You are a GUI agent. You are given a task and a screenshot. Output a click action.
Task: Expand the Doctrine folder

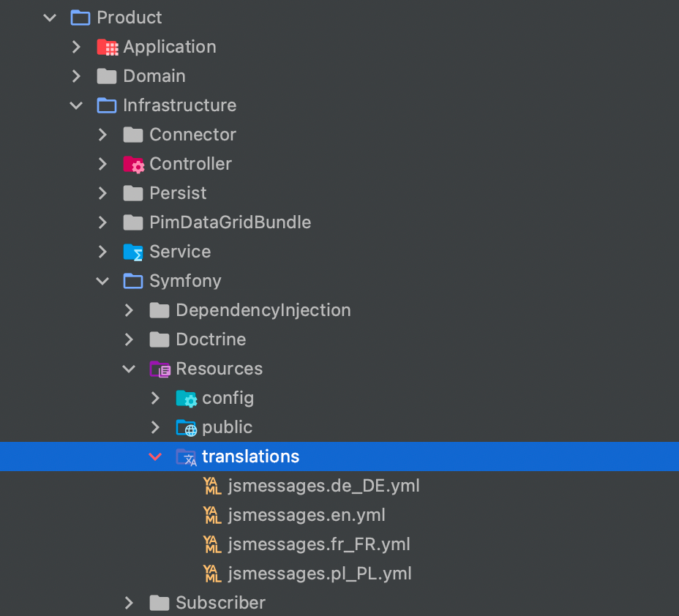pos(129,339)
